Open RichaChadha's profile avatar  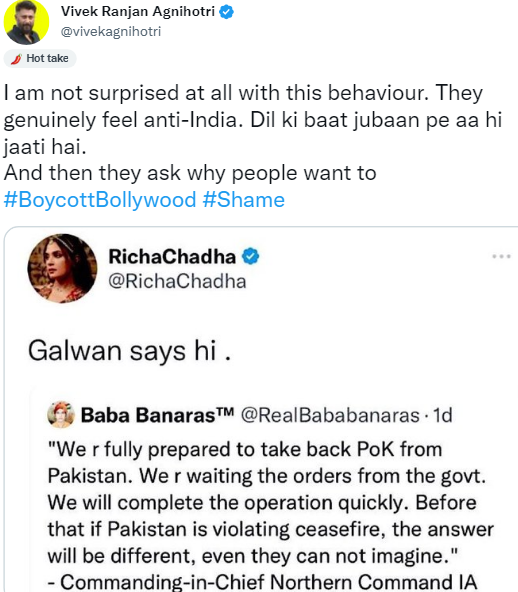62,268
